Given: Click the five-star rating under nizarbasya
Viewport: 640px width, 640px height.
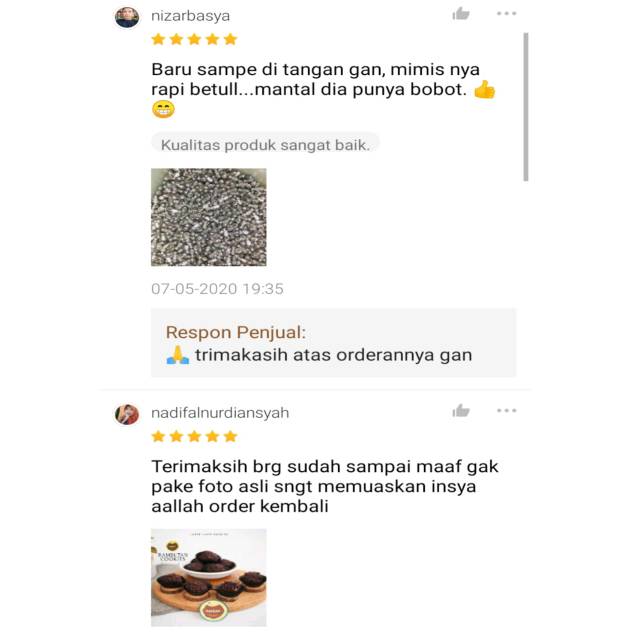Looking at the screenshot, I should (194, 40).
